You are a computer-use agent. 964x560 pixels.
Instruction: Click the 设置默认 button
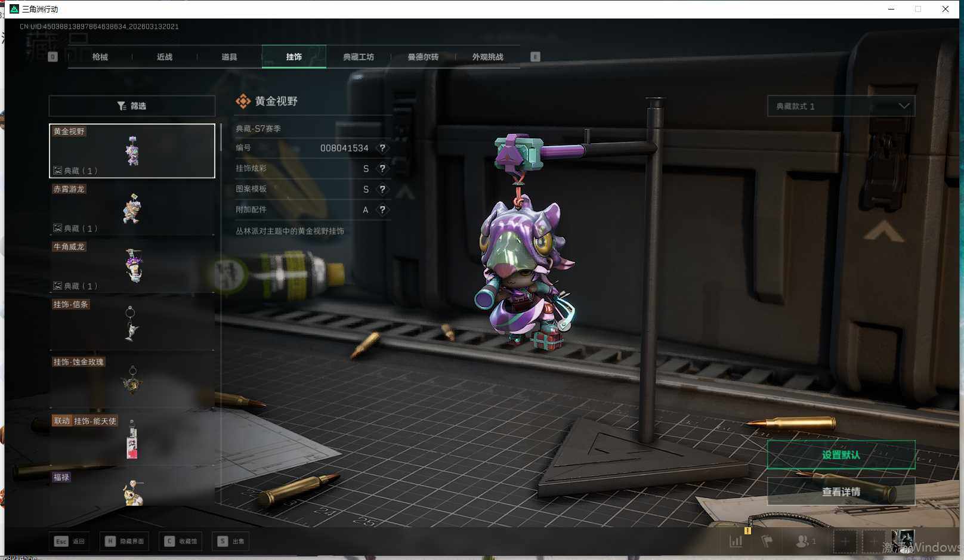coord(841,455)
